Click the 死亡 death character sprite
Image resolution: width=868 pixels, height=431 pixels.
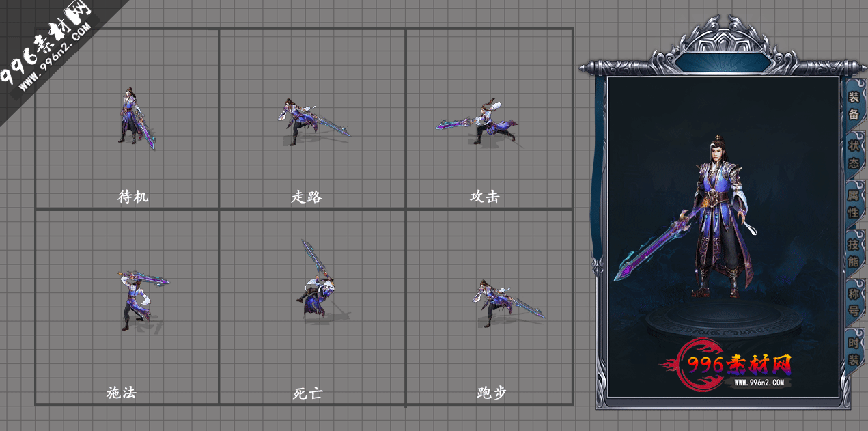tap(317, 279)
